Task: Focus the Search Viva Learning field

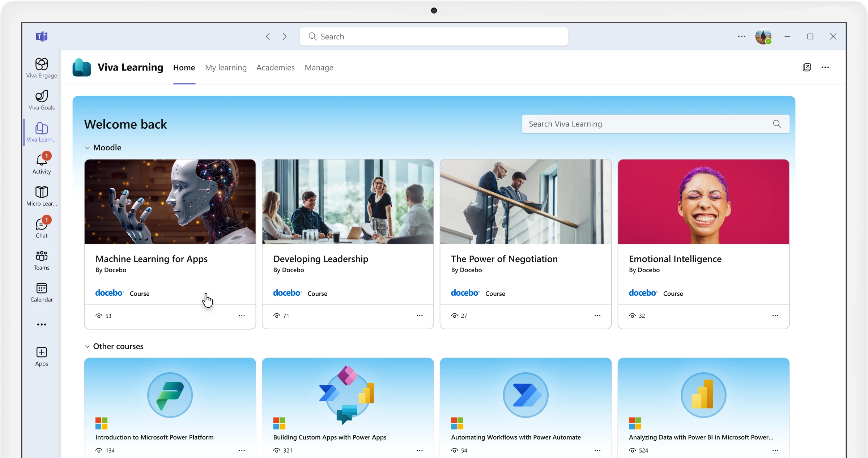Action: point(655,124)
